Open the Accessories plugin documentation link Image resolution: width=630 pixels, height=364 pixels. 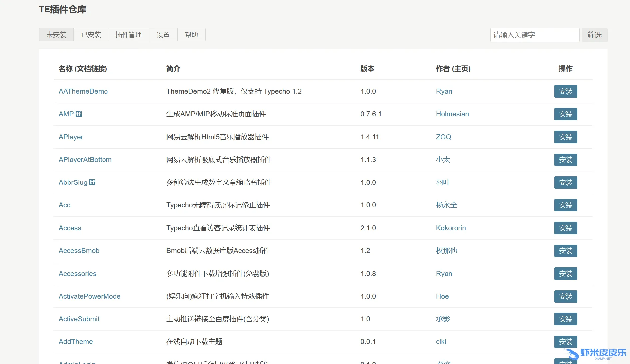(77, 274)
